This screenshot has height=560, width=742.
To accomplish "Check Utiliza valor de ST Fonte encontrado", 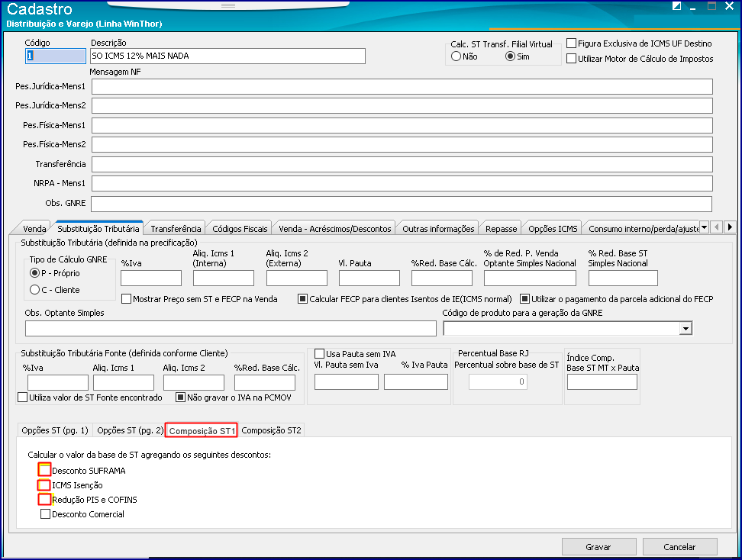I will click(22, 397).
